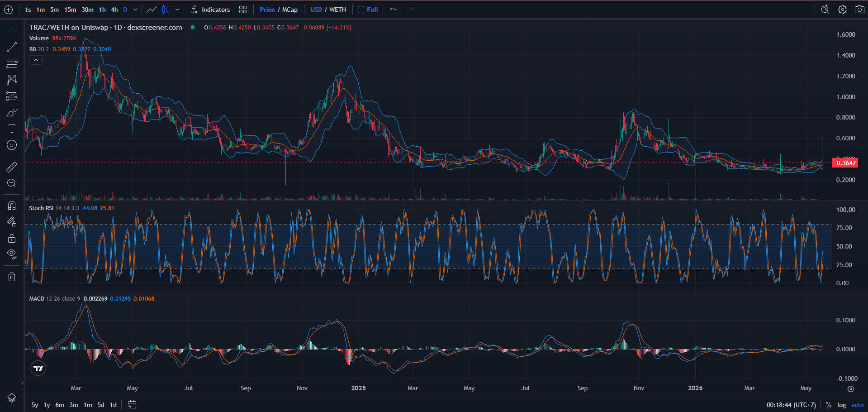This screenshot has height=412, width=868.
Task: Collapse the left drawing toolbar arrow
Action: point(23,383)
